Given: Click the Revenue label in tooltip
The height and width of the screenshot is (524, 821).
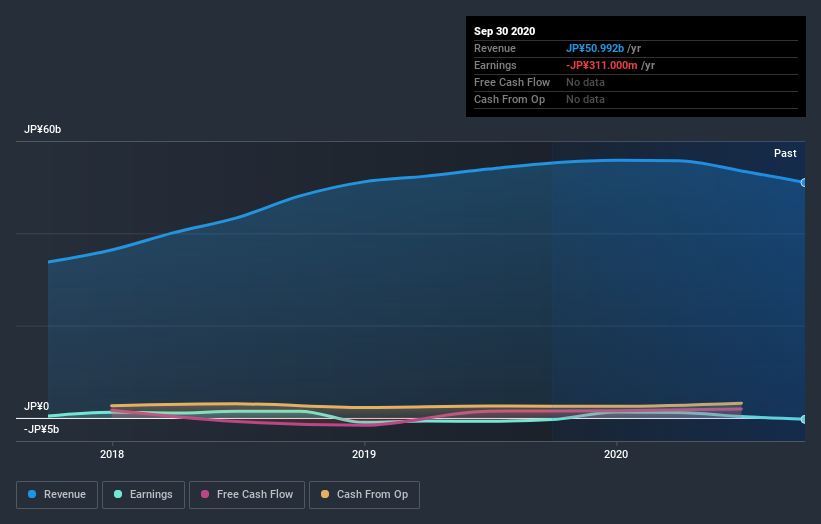Looking at the screenshot, I should pos(495,48).
